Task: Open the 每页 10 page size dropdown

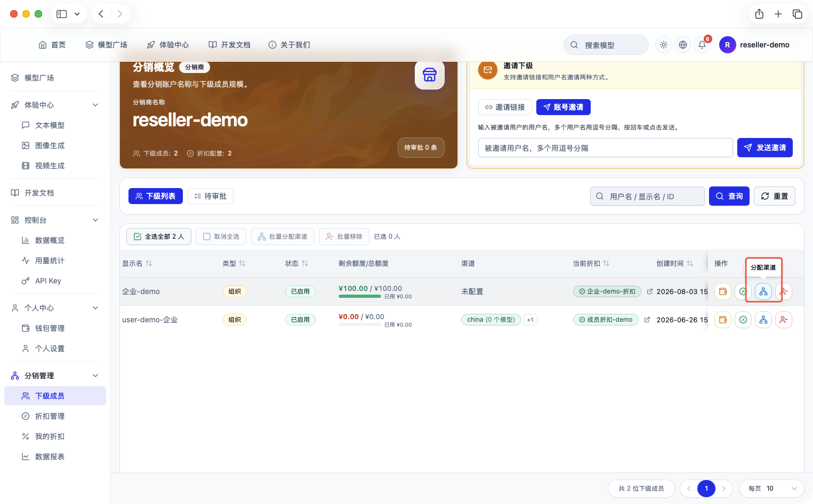Action: [x=771, y=489]
